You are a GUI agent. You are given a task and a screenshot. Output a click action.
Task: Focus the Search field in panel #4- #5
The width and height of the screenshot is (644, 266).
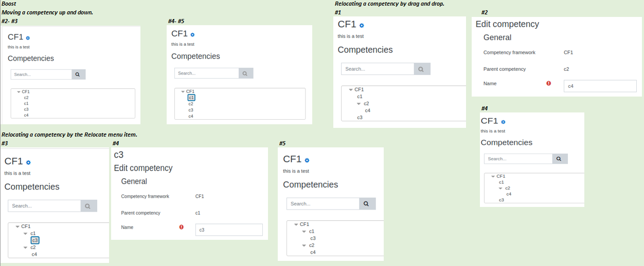(x=207, y=73)
